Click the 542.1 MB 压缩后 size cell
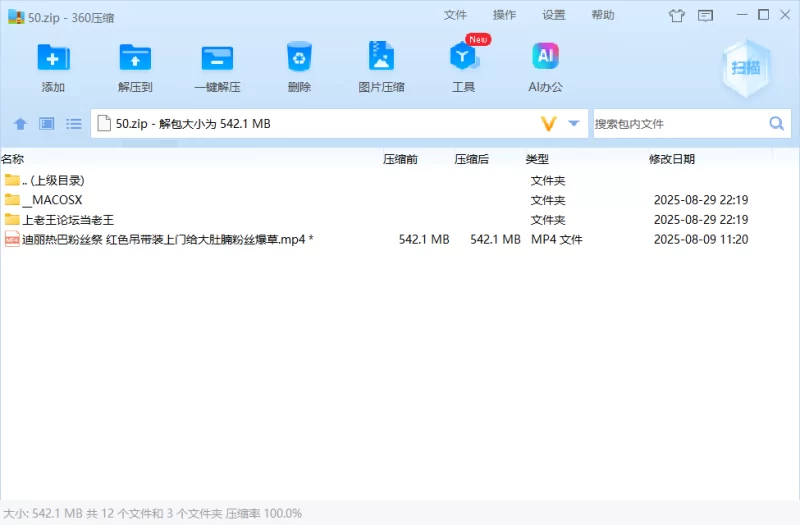Image resolution: width=800 pixels, height=525 pixels. (495, 239)
